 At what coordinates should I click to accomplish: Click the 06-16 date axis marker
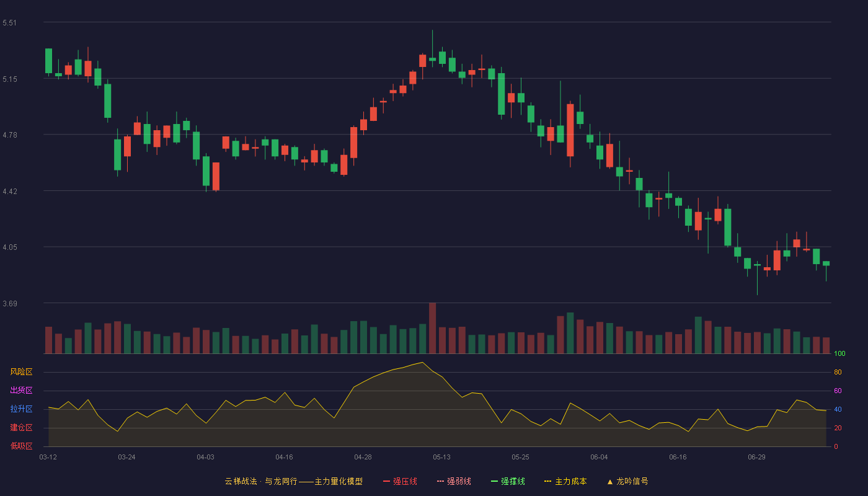click(678, 457)
